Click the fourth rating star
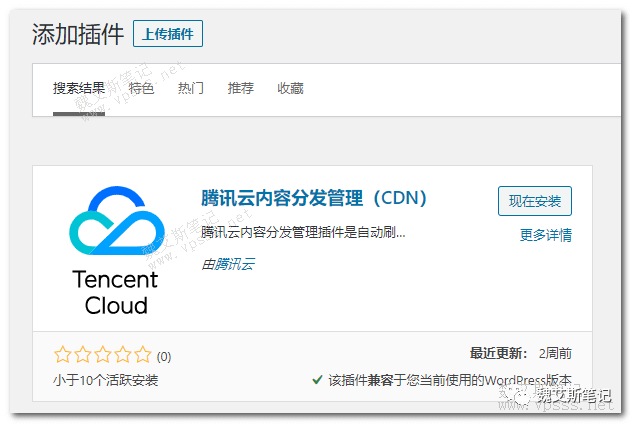This screenshot has width=632, height=424. click(122, 354)
